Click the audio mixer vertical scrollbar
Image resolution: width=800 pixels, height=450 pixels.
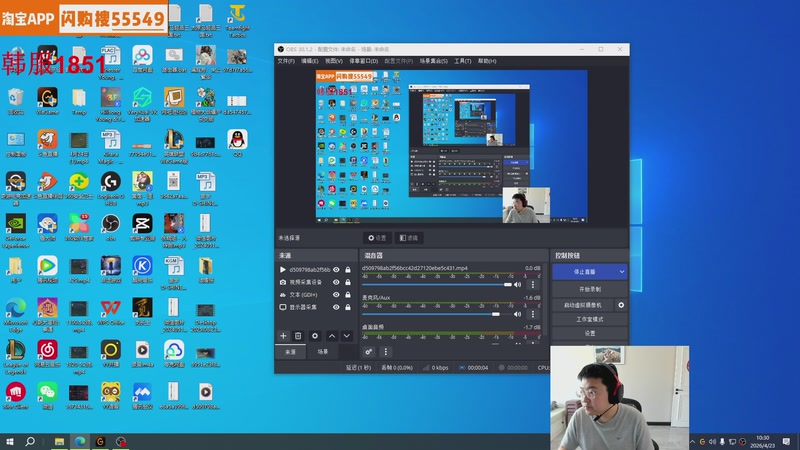coord(545,301)
